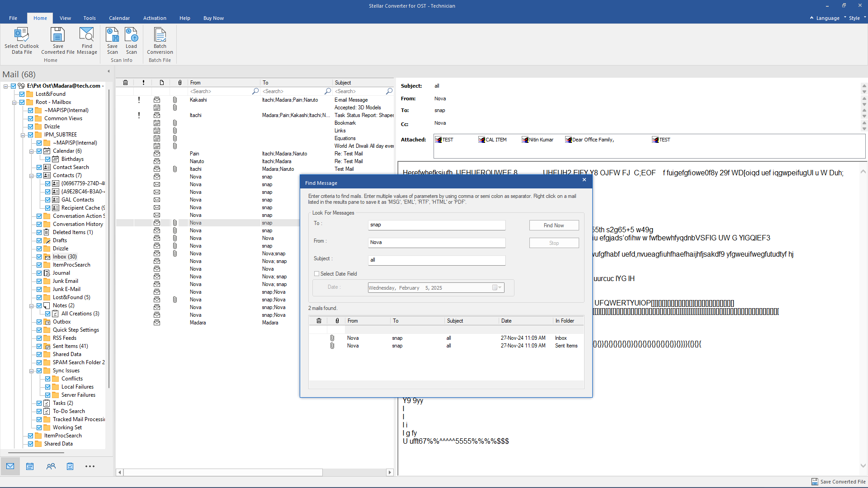
Task: Switch to Calendar view icon at bottom
Action: point(30,466)
